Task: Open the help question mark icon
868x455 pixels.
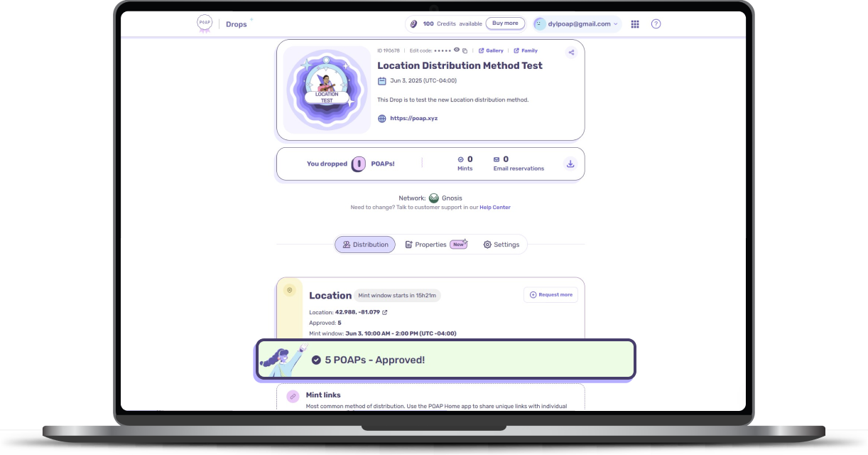Action: pyautogui.click(x=656, y=23)
